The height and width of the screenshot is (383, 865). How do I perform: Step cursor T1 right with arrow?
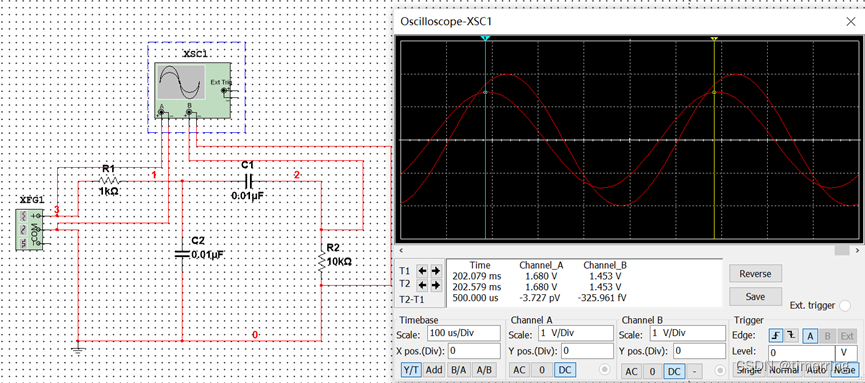point(435,270)
